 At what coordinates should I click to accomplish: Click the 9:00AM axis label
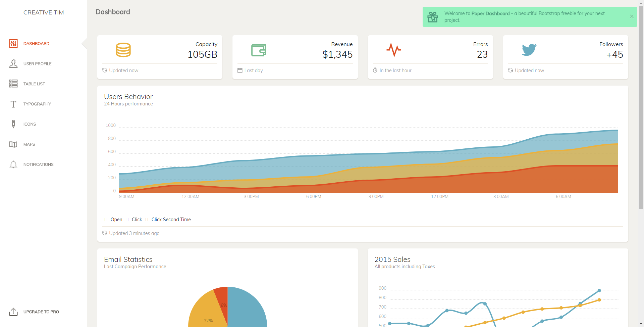coord(126,196)
